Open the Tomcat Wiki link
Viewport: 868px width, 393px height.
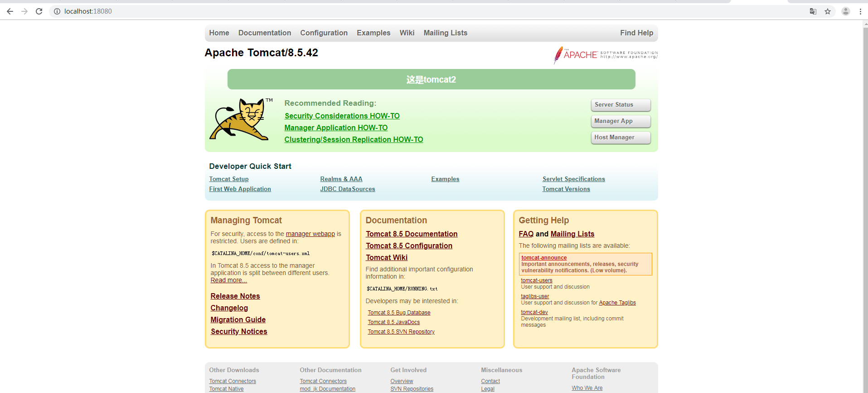tap(387, 257)
